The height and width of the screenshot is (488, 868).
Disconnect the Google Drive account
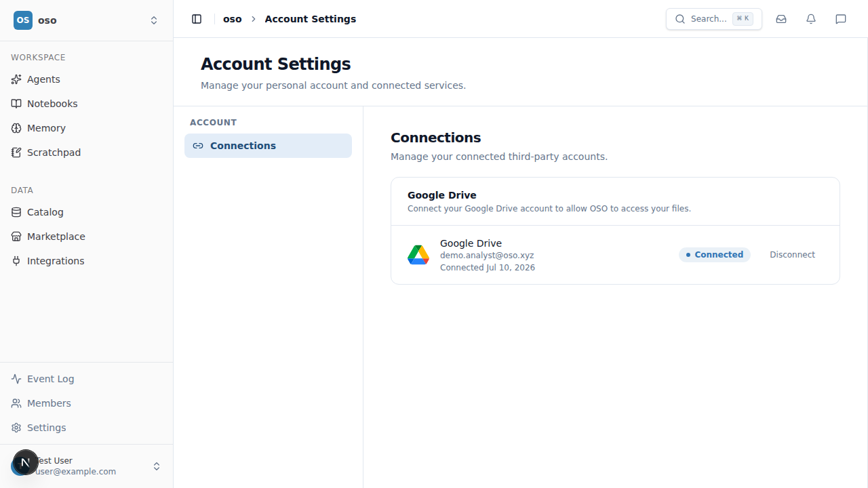point(792,255)
